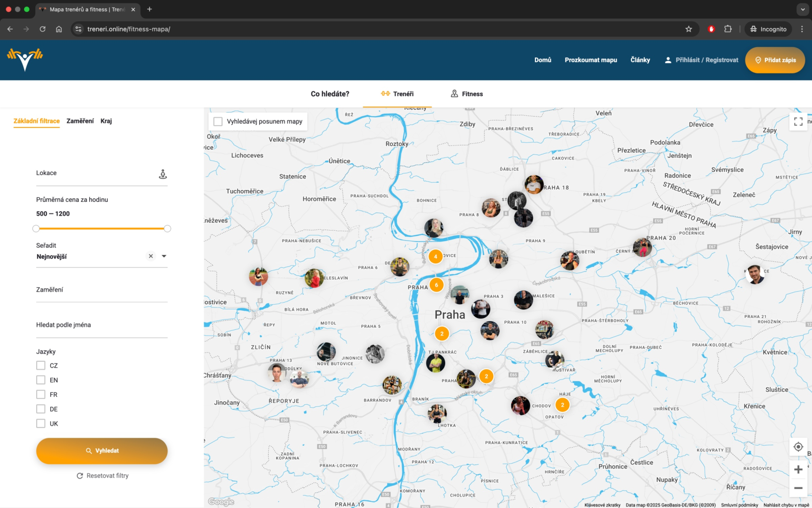Open the browser extensions icon
The width and height of the screenshot is (812, 508).
(x=728, y=29)
